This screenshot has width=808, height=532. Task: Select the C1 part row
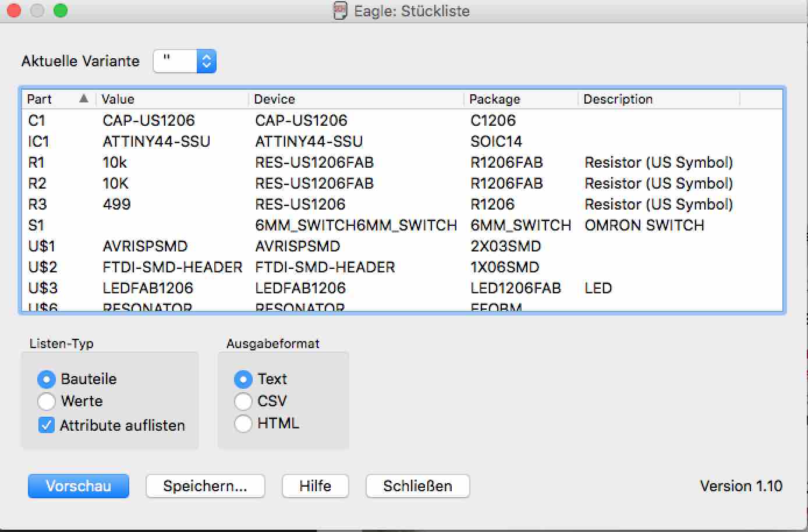click(x=402, y=120)
